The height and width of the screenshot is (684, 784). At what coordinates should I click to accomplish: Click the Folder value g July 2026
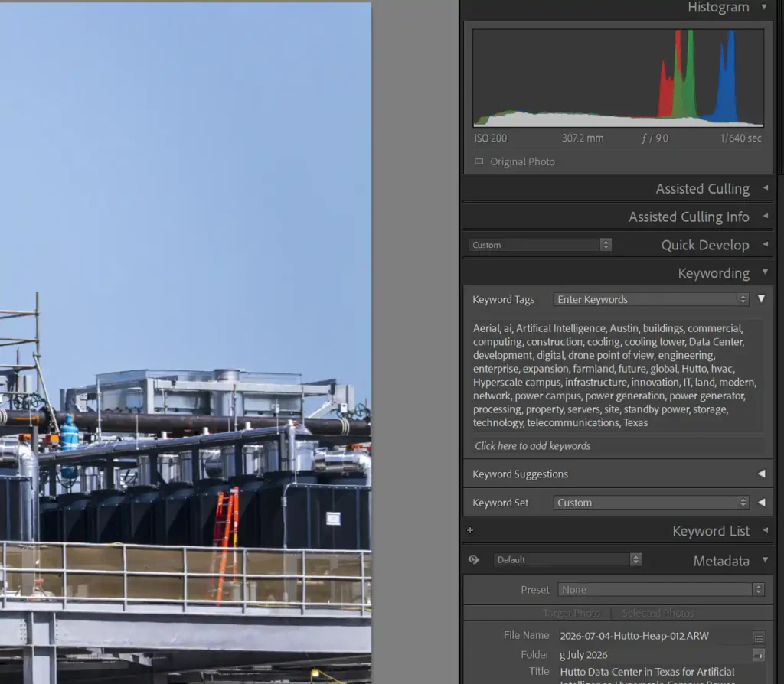[583, 654]
